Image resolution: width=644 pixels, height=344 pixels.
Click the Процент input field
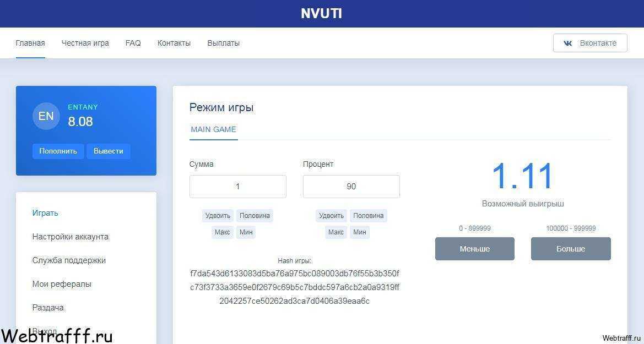(351, 187)
